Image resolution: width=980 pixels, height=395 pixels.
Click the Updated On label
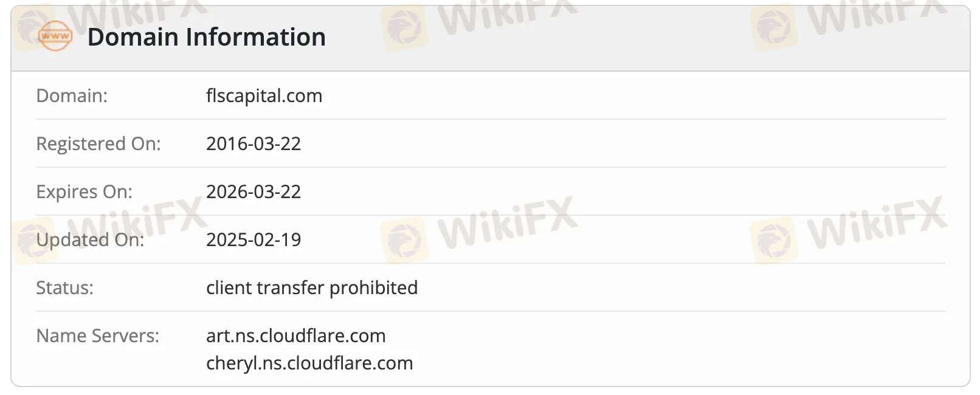click(90, 239)
